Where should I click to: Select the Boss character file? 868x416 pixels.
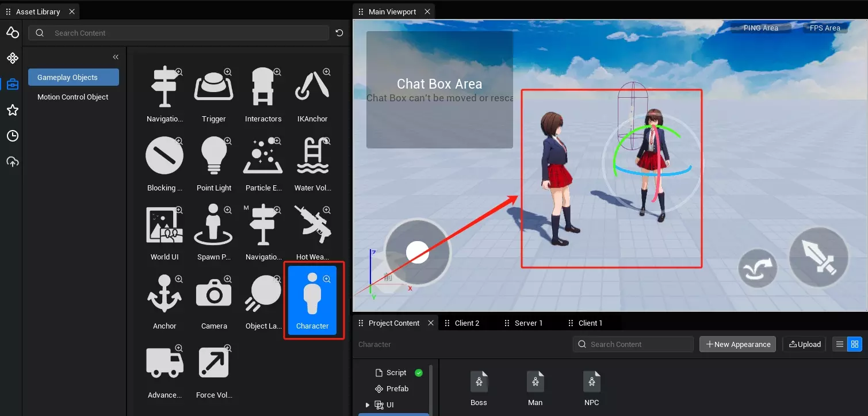click(x=479, y=388)
